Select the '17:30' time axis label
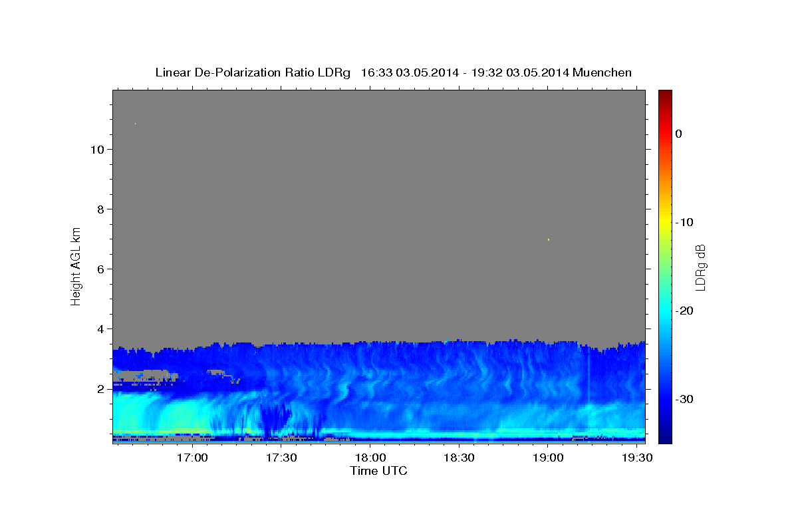Image resolution: width=798 pixels, height=532 pixels. coord(281,458)
